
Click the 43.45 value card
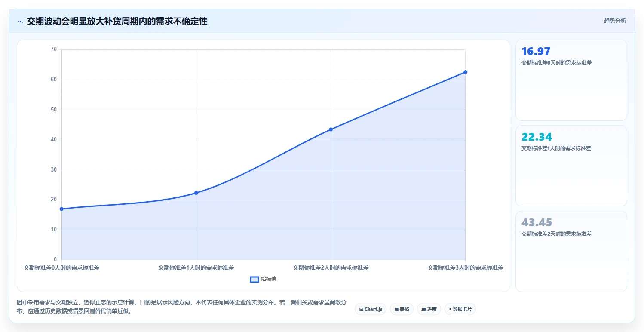[x=571, y=251]
